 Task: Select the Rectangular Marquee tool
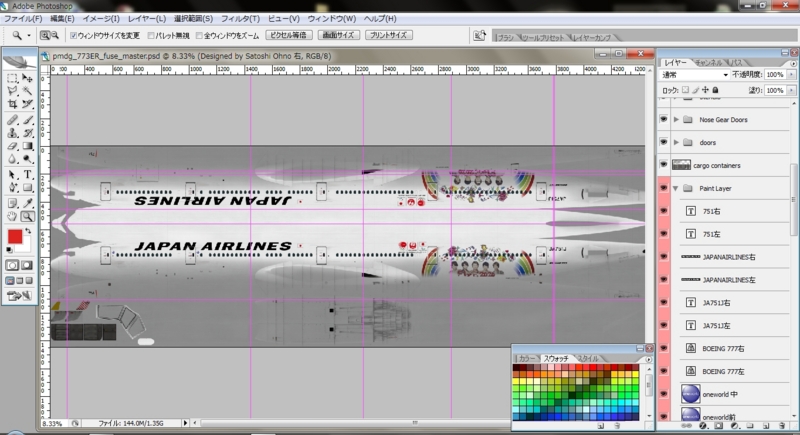click(x=12, y=79)
